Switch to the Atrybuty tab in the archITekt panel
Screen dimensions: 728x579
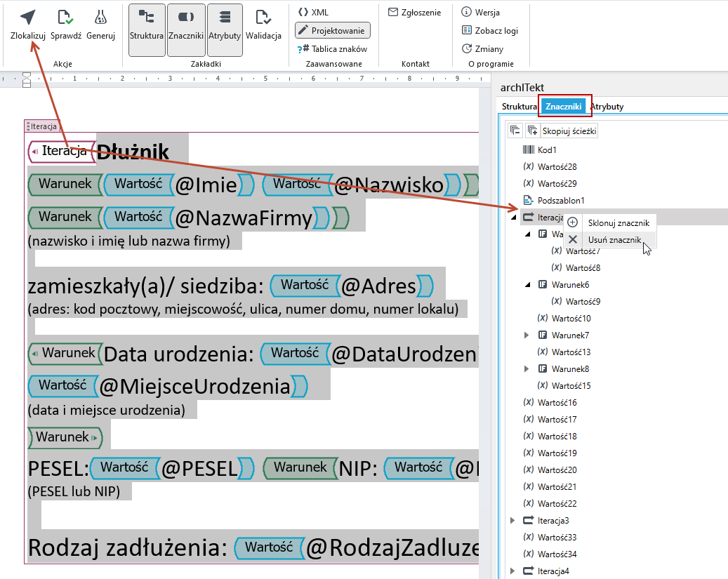(x=607, y=107)
